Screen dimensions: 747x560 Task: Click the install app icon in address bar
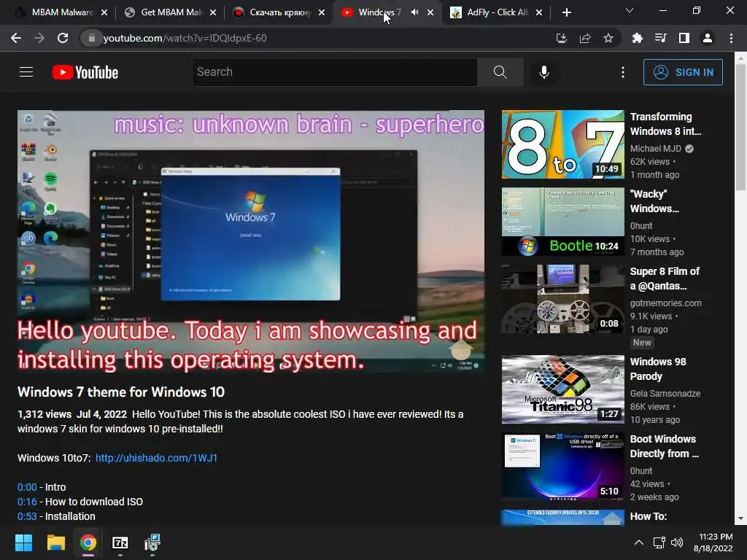point(562,38)
